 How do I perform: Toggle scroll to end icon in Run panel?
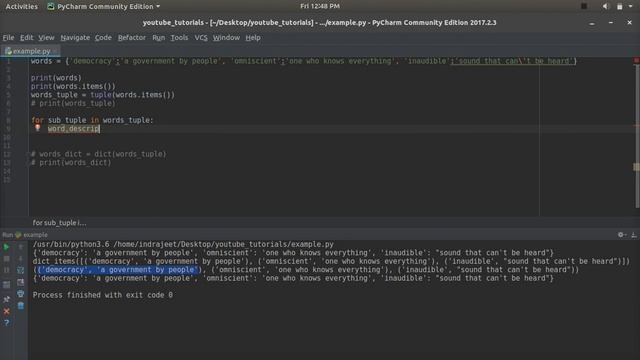21,282
